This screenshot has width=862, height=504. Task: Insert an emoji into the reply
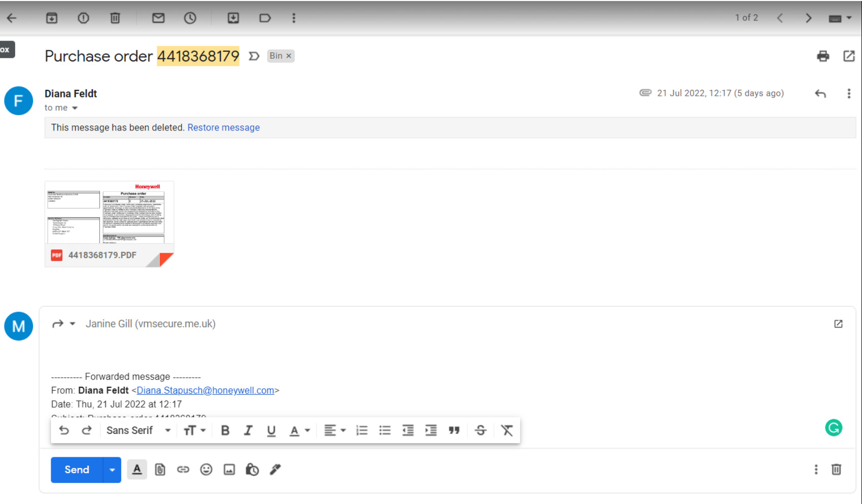(206, 470)
